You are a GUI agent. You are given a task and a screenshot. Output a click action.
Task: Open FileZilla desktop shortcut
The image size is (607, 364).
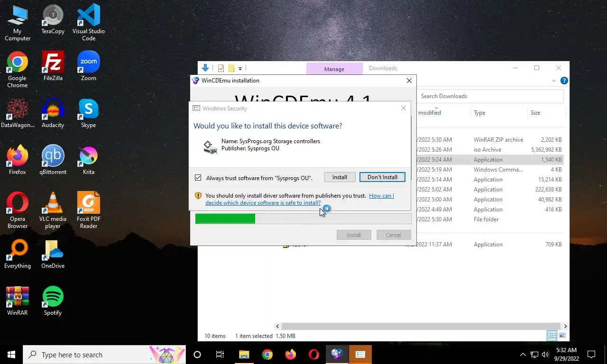pyautogui.click(x=53, y=66)
